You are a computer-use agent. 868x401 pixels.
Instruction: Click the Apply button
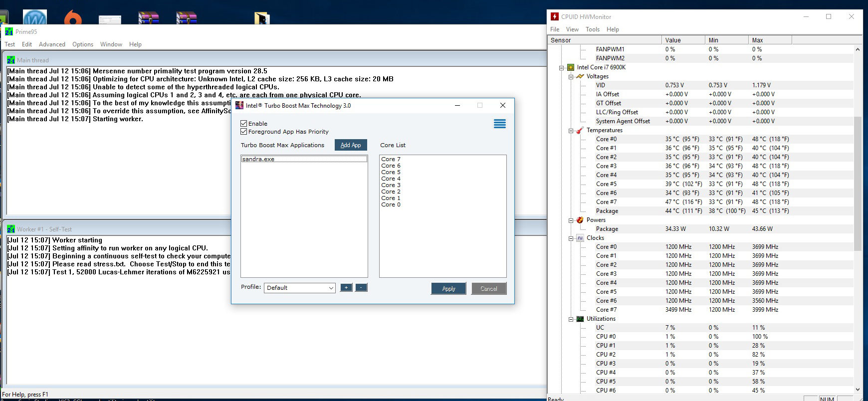448,288
